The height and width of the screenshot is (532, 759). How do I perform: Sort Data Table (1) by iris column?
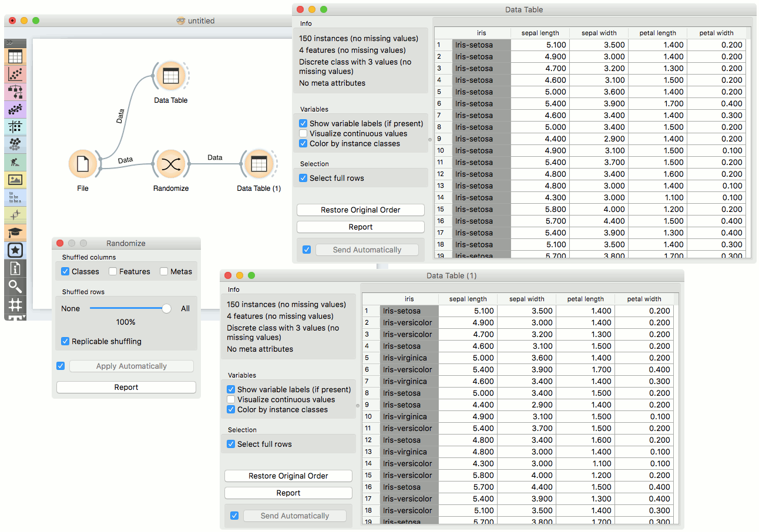click(409, 299)
